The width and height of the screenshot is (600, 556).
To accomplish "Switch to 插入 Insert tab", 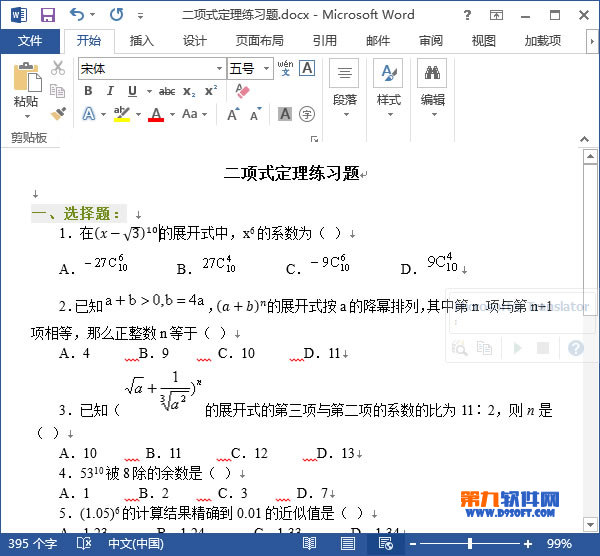I will click(142, 41).
